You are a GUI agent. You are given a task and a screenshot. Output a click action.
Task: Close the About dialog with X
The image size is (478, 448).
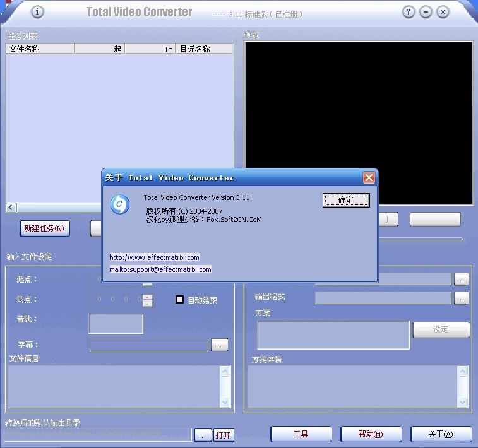pyautogui.click(x=369, y=178)
